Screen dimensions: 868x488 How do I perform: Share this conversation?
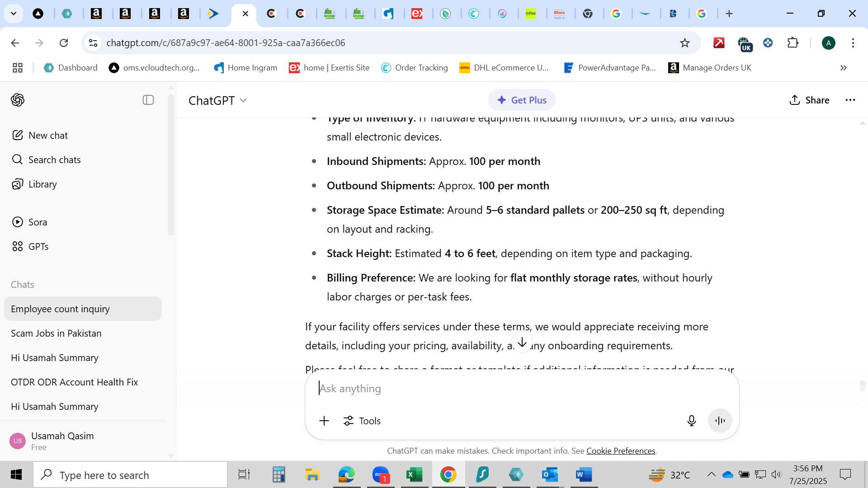(809, 100)
